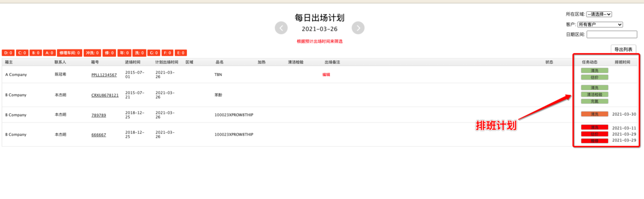The width and height of the screenshot is (644, 199).
Task: Click the 联系人 column header
Action: click(60, 62)
